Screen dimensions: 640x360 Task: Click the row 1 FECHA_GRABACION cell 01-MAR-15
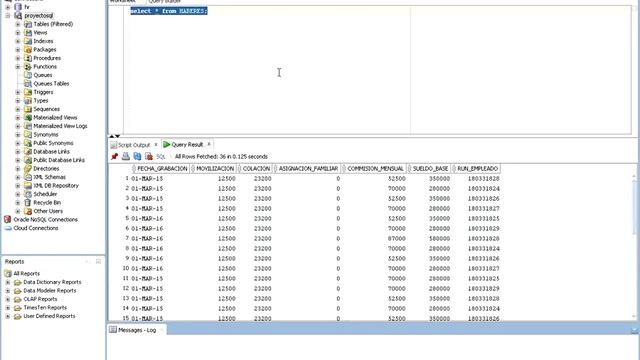pos(147,179)
